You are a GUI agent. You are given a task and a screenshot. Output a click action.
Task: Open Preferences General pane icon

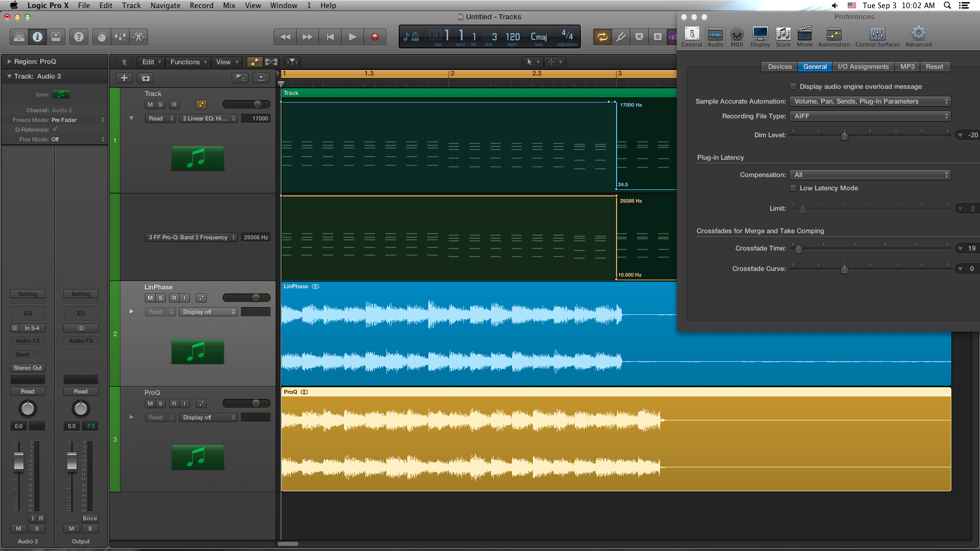click(x=692, y=37)
